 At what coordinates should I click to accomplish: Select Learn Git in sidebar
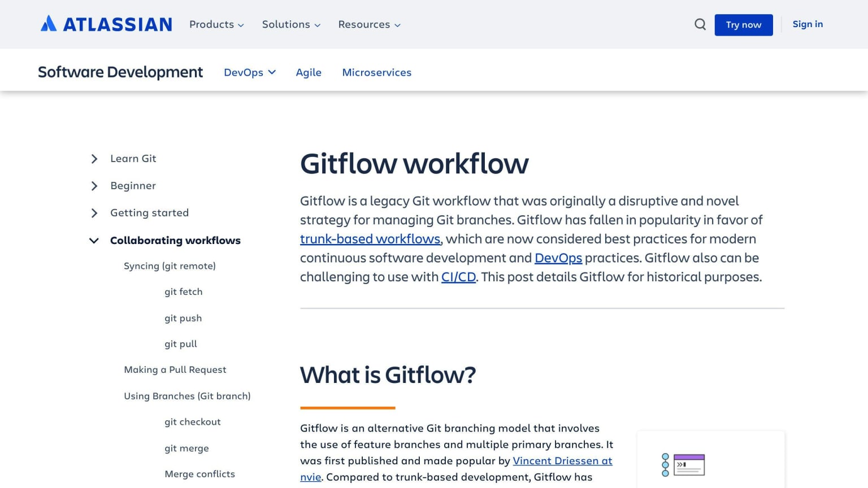click(133, 159)
